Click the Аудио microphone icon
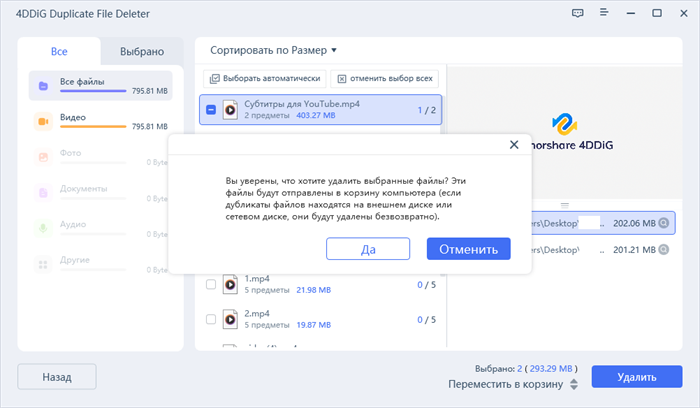 tap(43, 229)
